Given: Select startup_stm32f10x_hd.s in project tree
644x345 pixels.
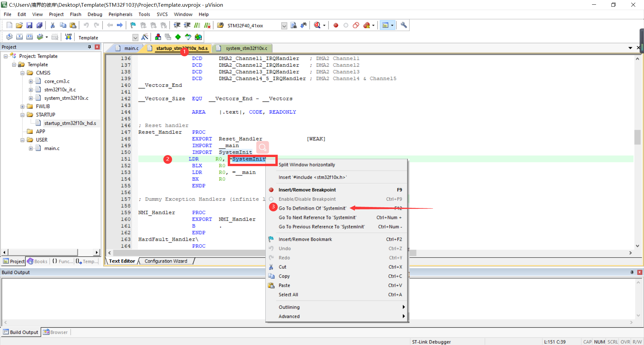Looking at the screenshot, I should coord(70,123).
